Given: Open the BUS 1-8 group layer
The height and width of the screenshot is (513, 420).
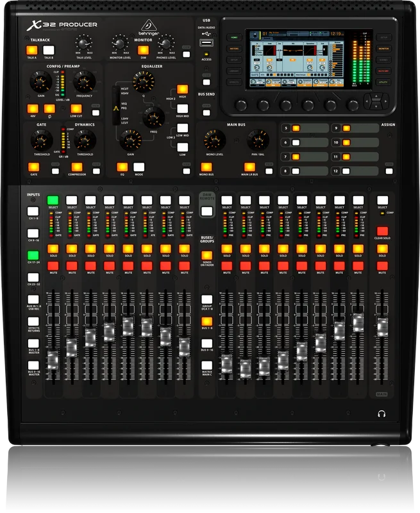Looking at the screenshot, I should pos(206,320).
